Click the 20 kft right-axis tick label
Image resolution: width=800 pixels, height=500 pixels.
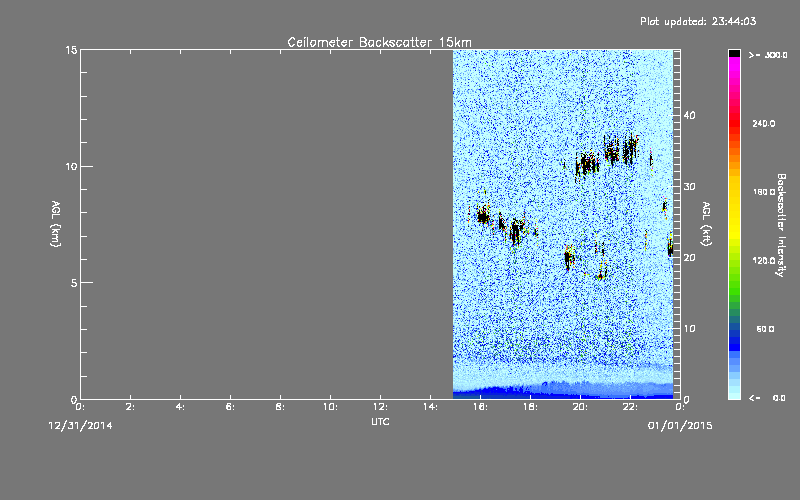pyautogui.click(x=689, y=258)
